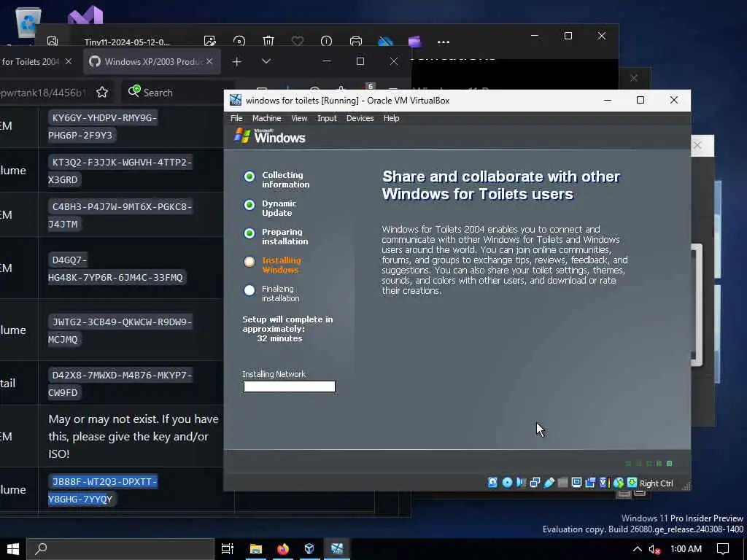
Task: Click the Clipchamp purple icon in Photos window
Action: point(415,42)
